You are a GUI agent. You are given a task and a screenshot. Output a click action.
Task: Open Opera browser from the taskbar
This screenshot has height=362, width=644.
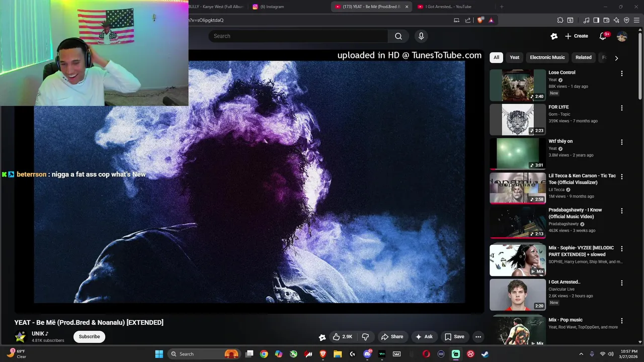click(426, 354)
